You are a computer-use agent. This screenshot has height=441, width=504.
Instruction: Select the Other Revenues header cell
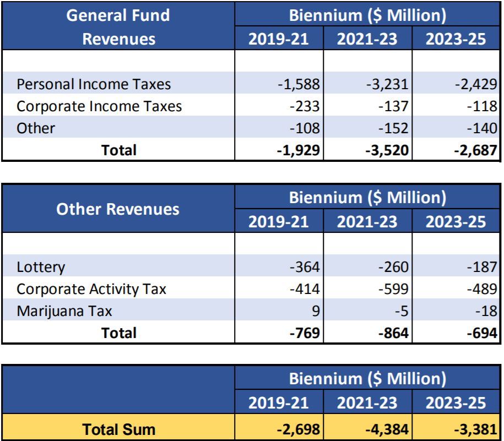tap(118, 209)
